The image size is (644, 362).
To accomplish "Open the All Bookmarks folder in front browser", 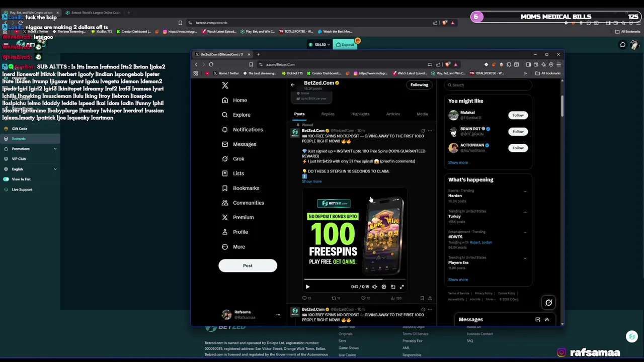I will [548, 73].
